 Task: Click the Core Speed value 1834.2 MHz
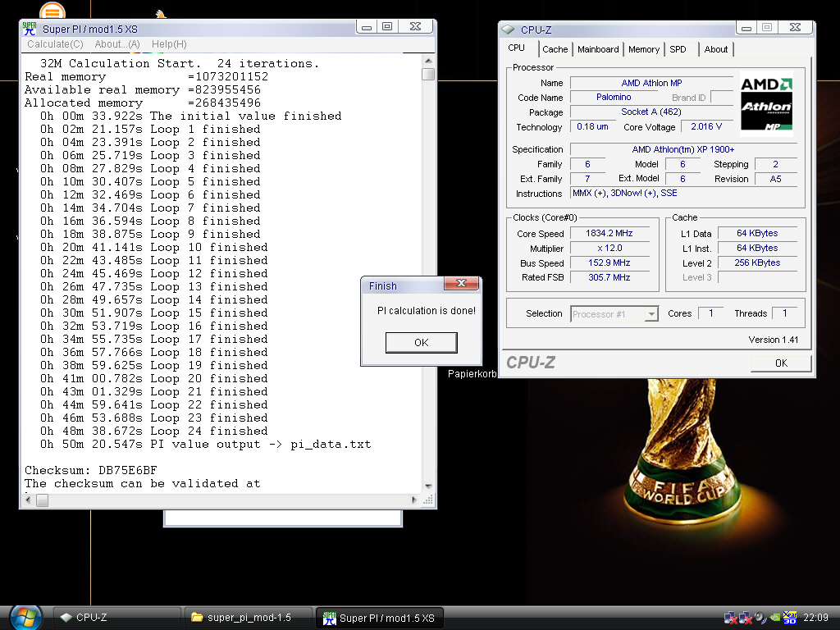tap(609, 233)
